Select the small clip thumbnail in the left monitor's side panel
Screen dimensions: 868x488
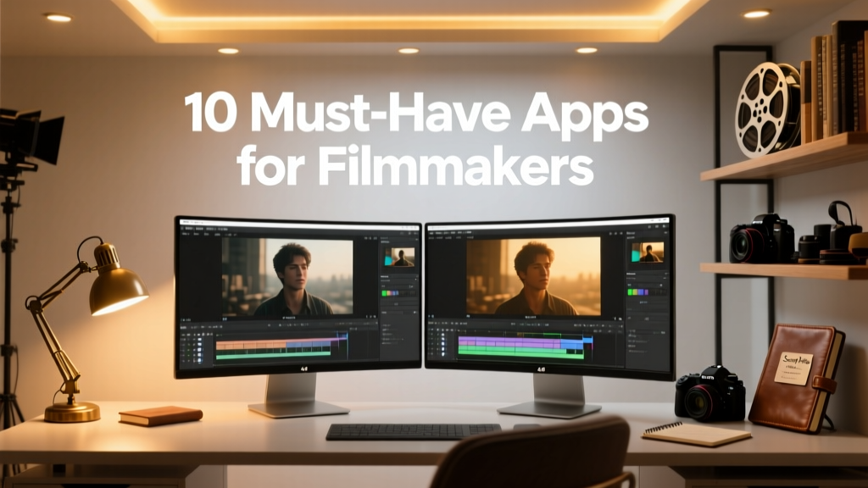tap(399, 258)
